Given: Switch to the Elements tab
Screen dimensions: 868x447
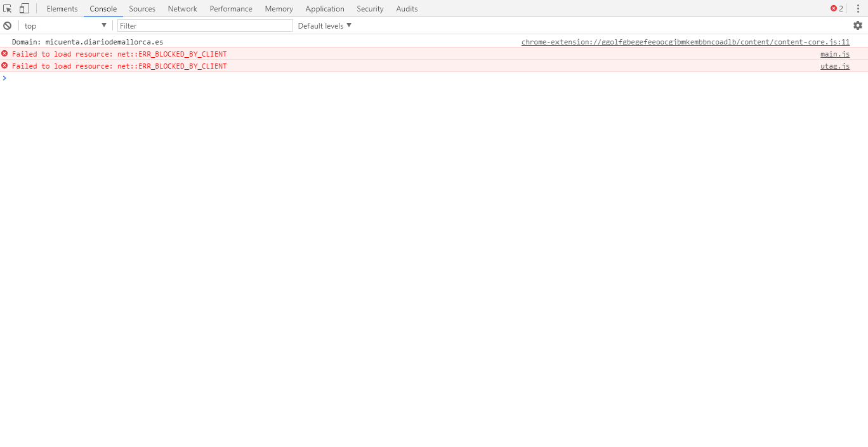Looking at the screenshot, I should click(x=62, y=8).
